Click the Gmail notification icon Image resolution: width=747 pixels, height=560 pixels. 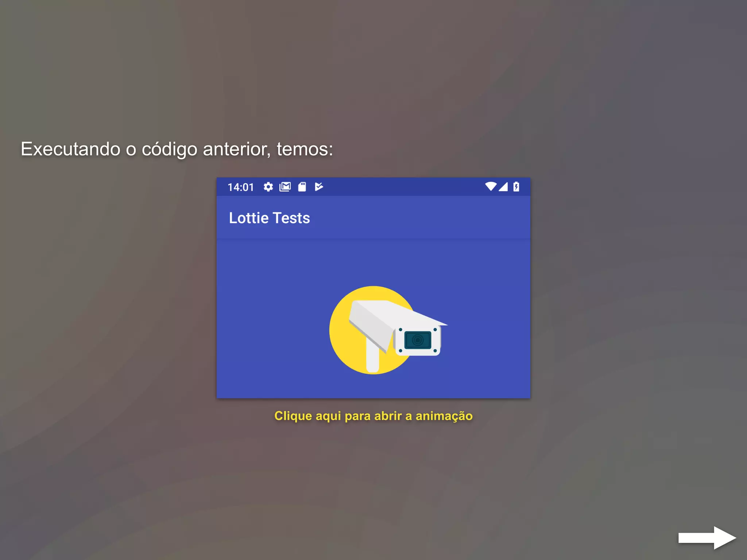click(x=285, y=187)
